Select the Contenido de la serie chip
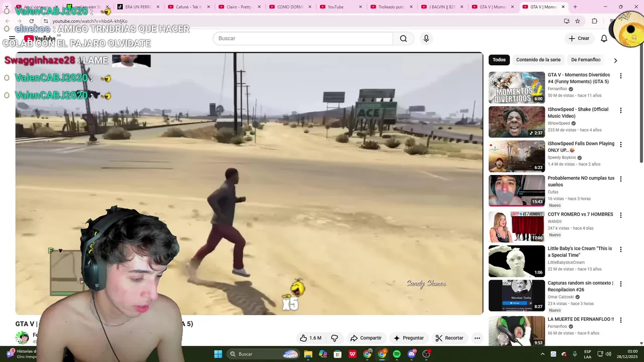 (x=538, y=60)
